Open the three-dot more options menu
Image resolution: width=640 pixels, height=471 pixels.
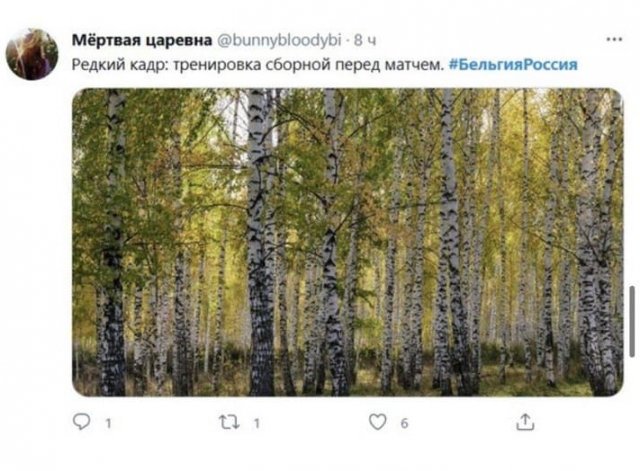pyautogui.click(x=614, y=40)
